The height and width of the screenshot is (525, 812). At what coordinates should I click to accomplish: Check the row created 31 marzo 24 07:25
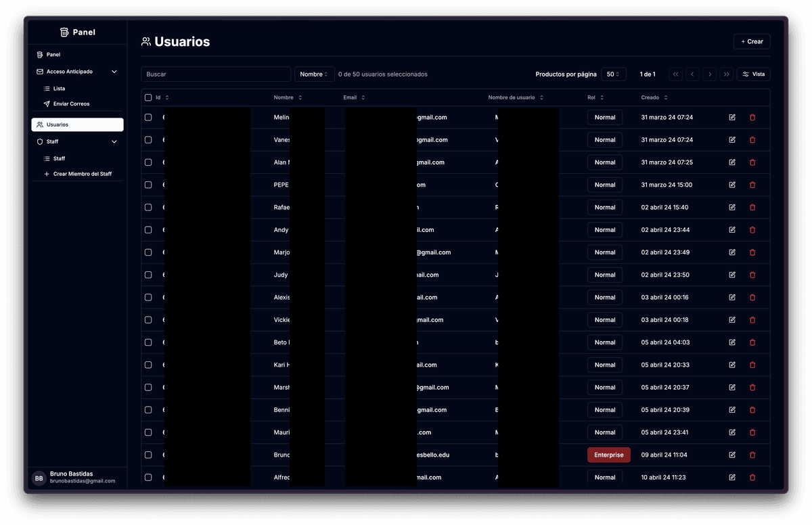point(148,162)
